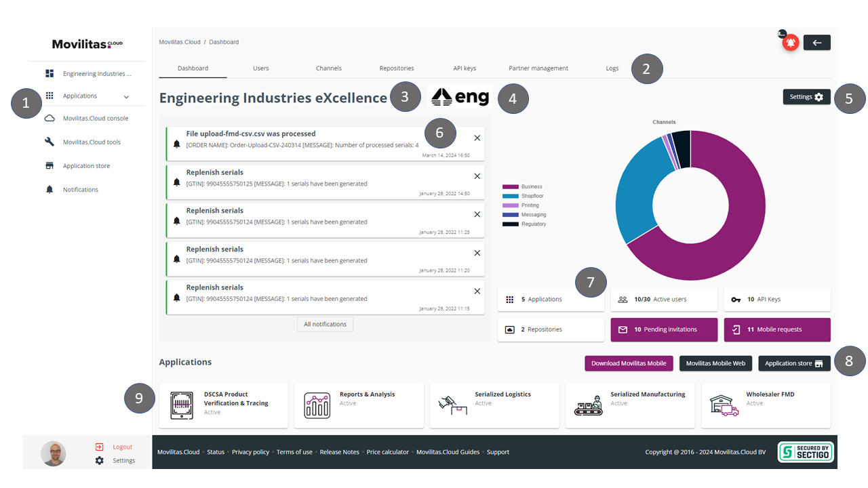Click the Settings button with gear
Viewport: 868px width, 488px height.
pyautogui.click(x=807, y=97)
